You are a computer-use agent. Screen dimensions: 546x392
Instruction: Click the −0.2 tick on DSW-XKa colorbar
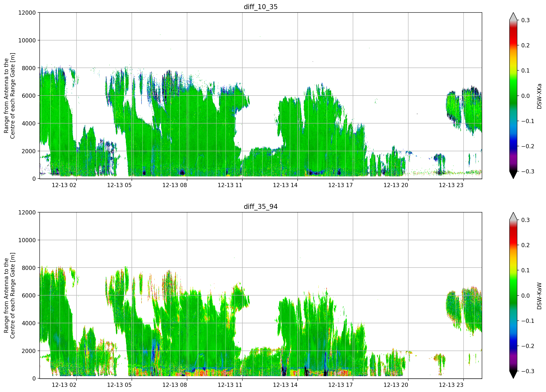(528, 146)
